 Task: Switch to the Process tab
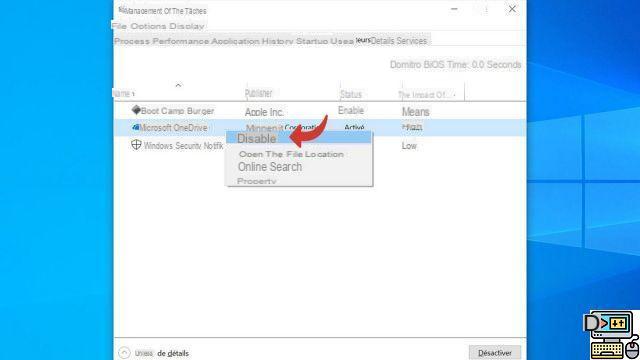tap(132, 41)
